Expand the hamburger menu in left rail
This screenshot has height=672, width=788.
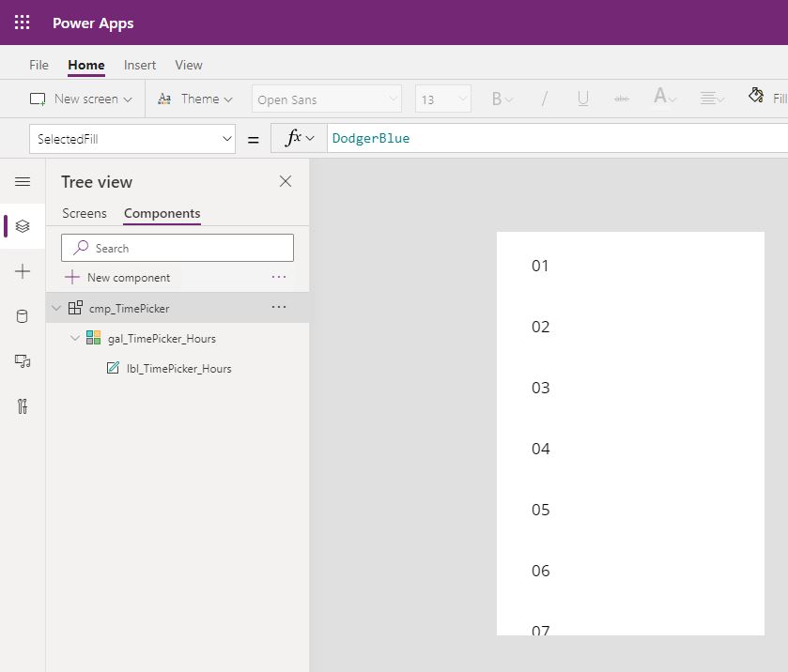point(23,181)
